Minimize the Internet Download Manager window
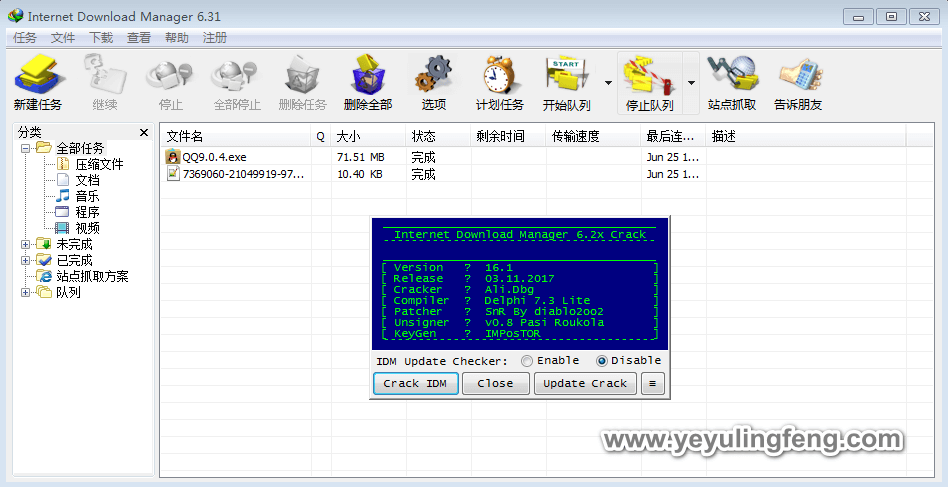Screen dimensions: 948x487 click(x=859, y=17)
